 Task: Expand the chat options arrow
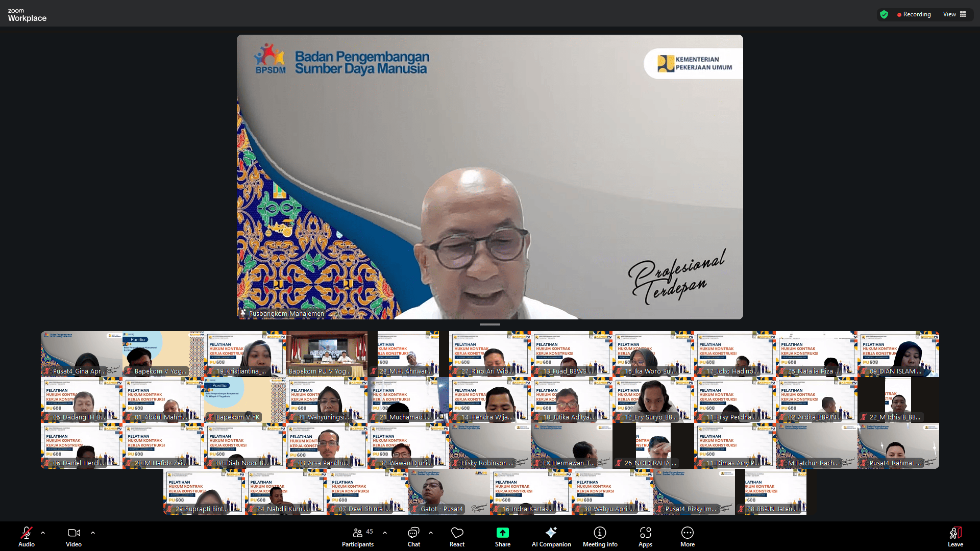coord(431,533)
